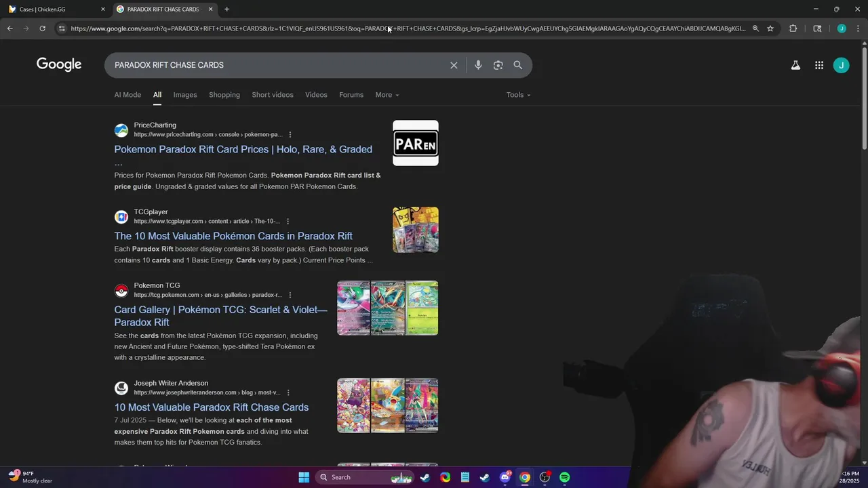
Task: Click into the Google search input field
Action: click(x=278, y=65)
